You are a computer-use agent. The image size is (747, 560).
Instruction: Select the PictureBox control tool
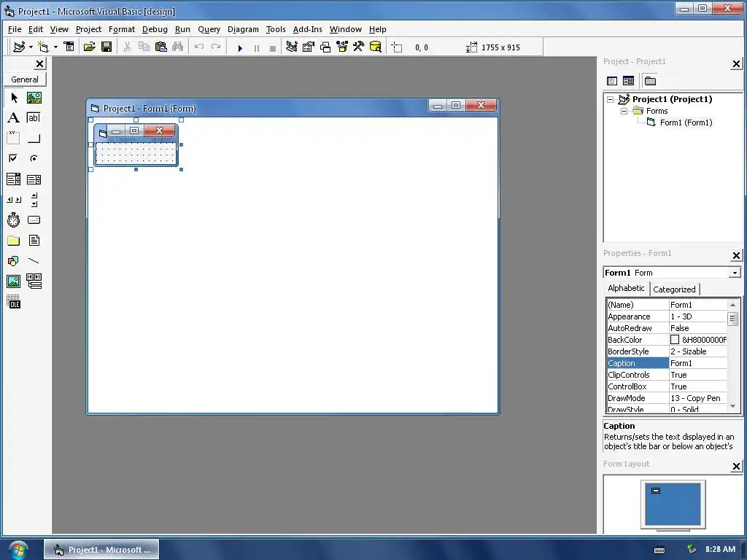pos(34,98)
